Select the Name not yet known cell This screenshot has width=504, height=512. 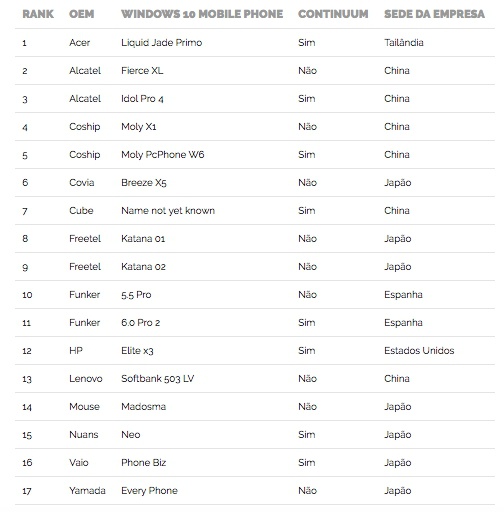[168, 211]
